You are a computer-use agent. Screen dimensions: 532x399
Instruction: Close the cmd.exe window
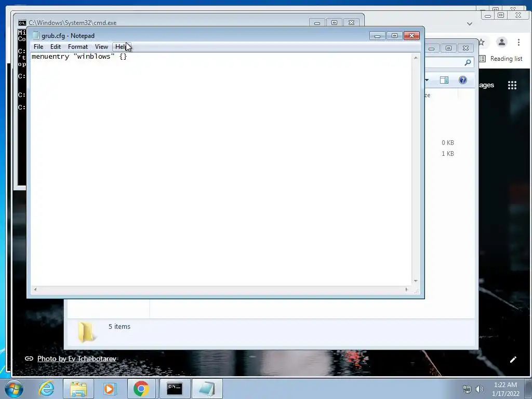coord(352,23)
